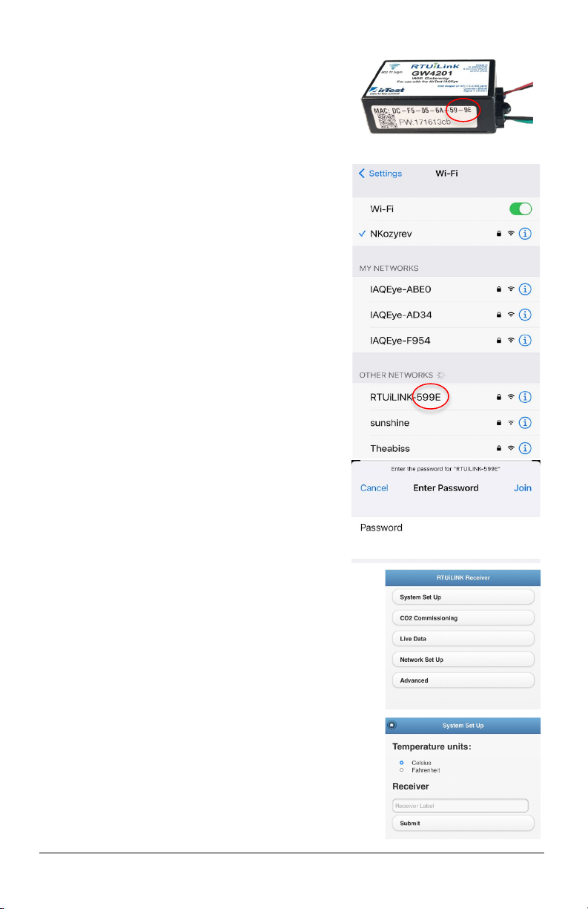Image resolution: width=588 pixels, height=909 pixels.
Task: Tap info icon for RTUiLINK-599E network
Action: point(525,397)
